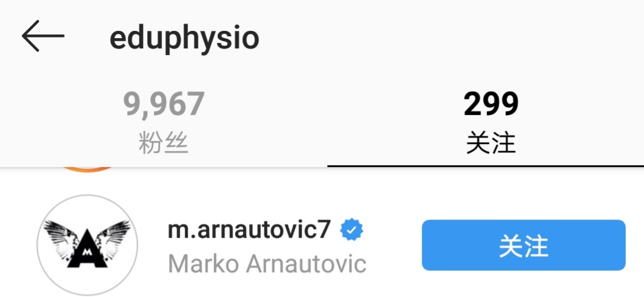Follow m.arnautovic7 using the blue button
The height and width of the screenshot is (297, 644).
523,245
